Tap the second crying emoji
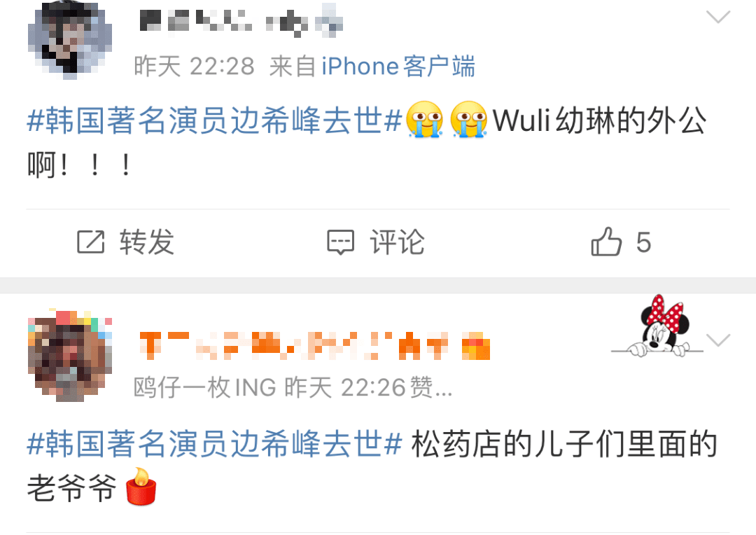Image resolution: width=756 pixels, height=535 pixels. [468, 119]
